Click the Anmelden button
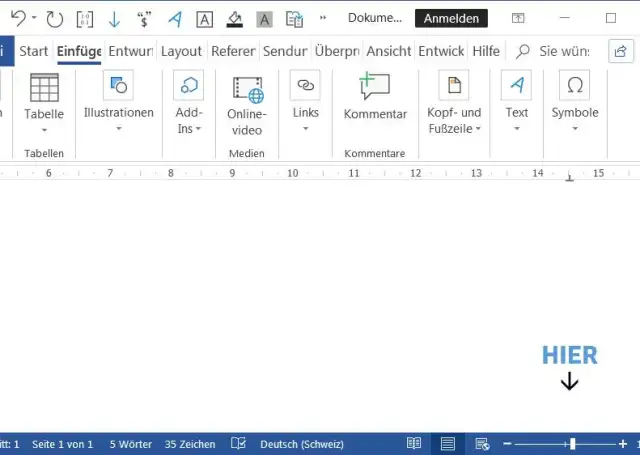The width and height of the screenshot is (640, 455). [x=451, y=19]
